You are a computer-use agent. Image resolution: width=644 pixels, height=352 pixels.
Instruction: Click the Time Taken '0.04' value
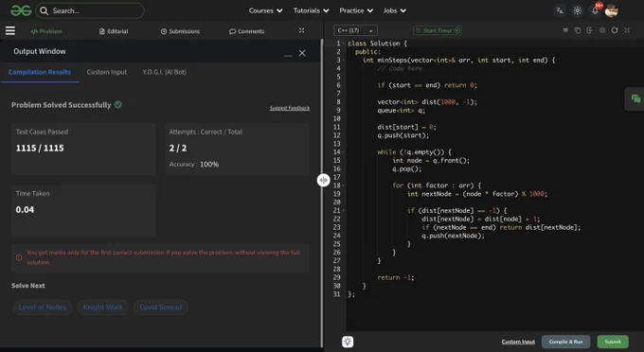[x=25, y=210]
